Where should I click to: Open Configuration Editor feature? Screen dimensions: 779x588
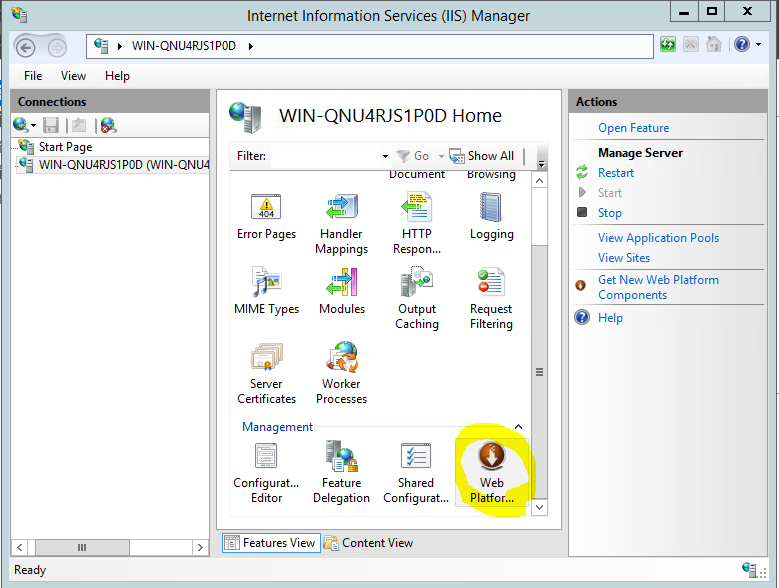(266, 473)
